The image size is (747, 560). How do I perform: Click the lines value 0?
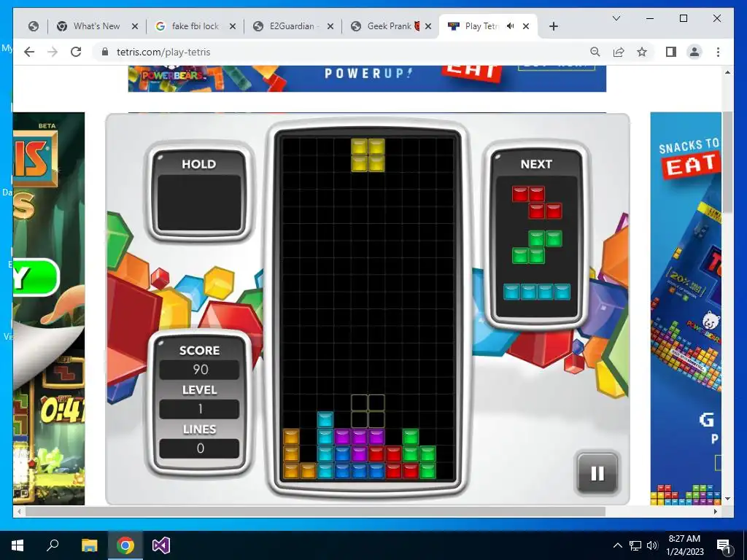[200, 448]
